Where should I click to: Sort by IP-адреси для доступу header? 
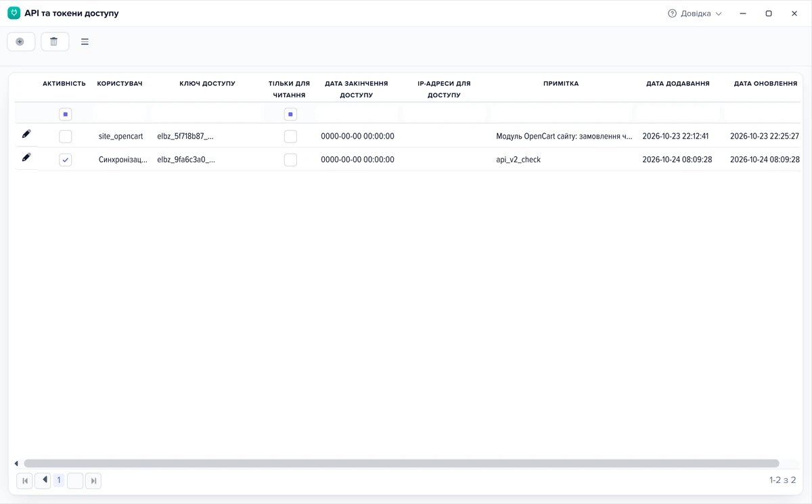[x=444, y=89]
